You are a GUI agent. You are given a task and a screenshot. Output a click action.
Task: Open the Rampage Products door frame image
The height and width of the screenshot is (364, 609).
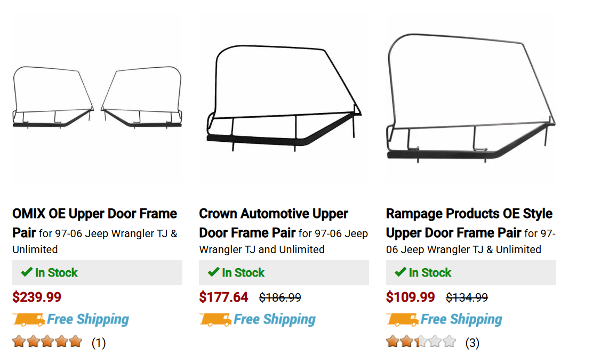pyautogui.click(x=471, y=99)
